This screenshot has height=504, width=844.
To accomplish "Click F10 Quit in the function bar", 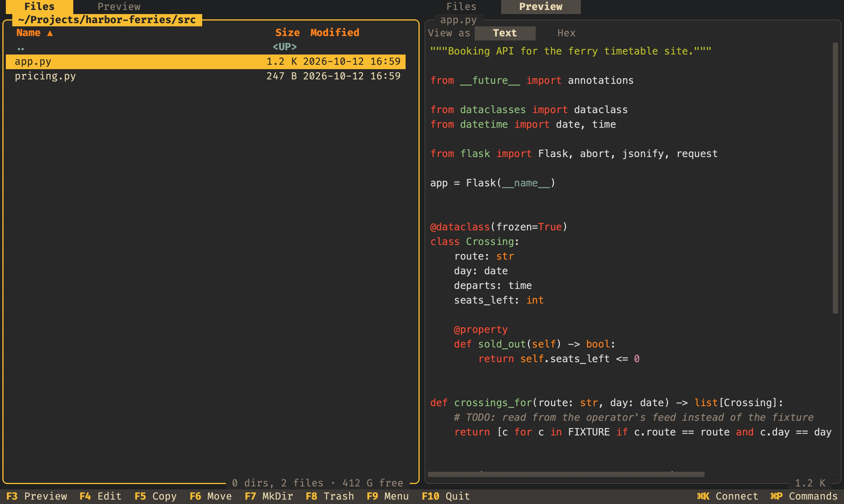I will 446,496.
